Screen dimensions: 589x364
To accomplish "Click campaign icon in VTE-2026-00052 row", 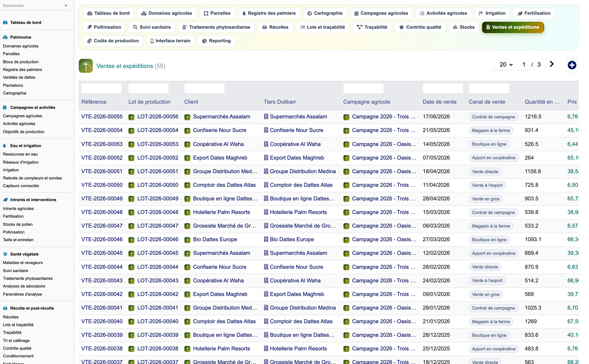I will click(346, 158).
